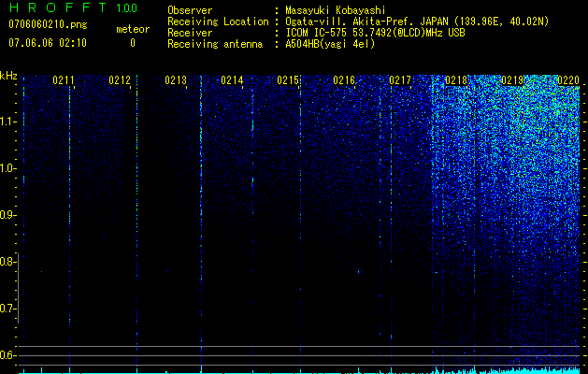588x374 pixels.
Task: Select the filename 0706060210.png
Action: coord(48,24)
